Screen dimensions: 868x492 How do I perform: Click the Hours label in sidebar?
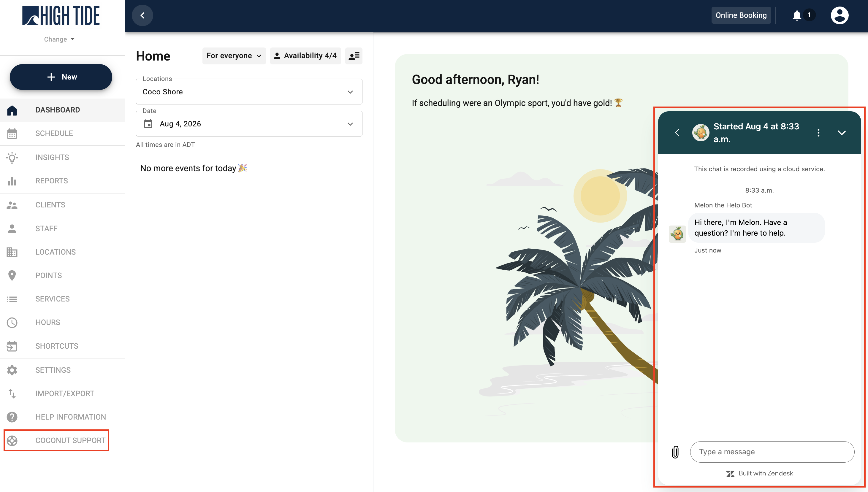(x=48, y=322)
